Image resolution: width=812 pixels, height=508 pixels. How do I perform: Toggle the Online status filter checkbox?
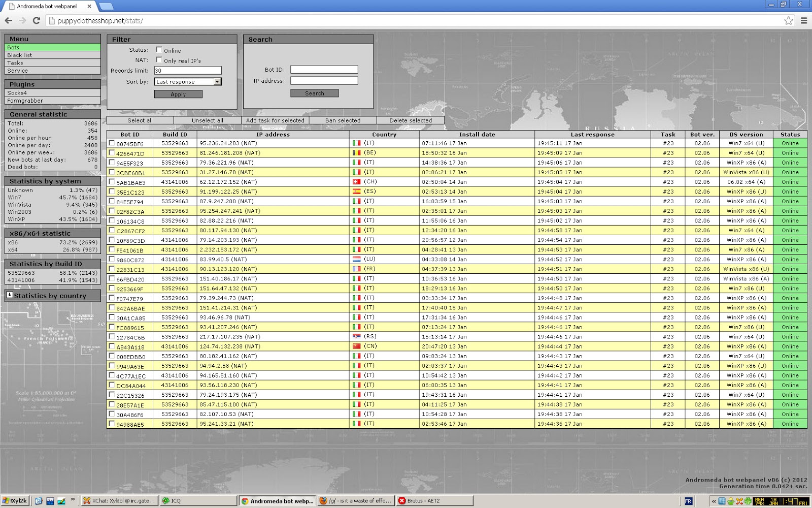[x=159, y=50]
